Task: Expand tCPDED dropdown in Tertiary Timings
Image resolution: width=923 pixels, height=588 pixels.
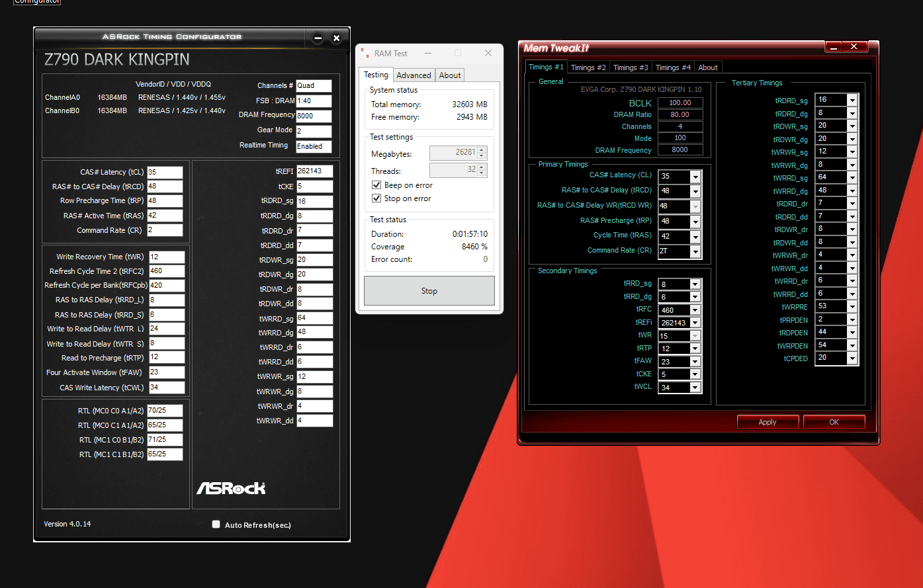Action: (852, 358)
